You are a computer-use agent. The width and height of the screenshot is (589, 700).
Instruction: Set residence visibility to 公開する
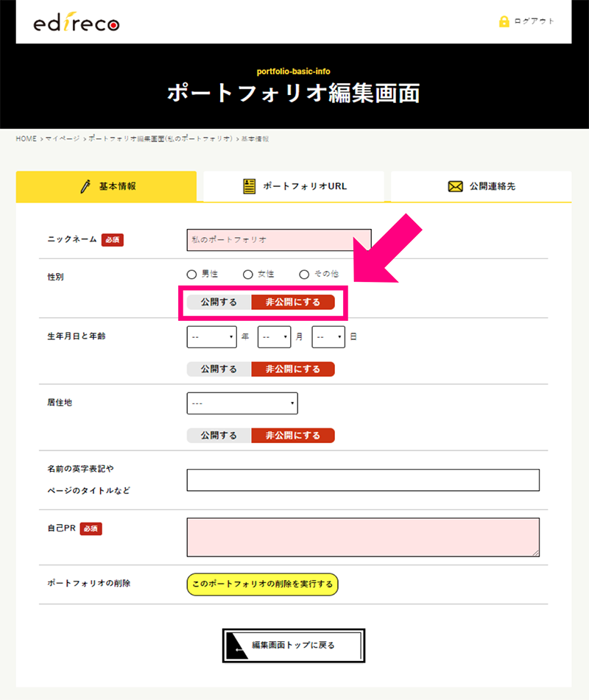tap(219, 435)
